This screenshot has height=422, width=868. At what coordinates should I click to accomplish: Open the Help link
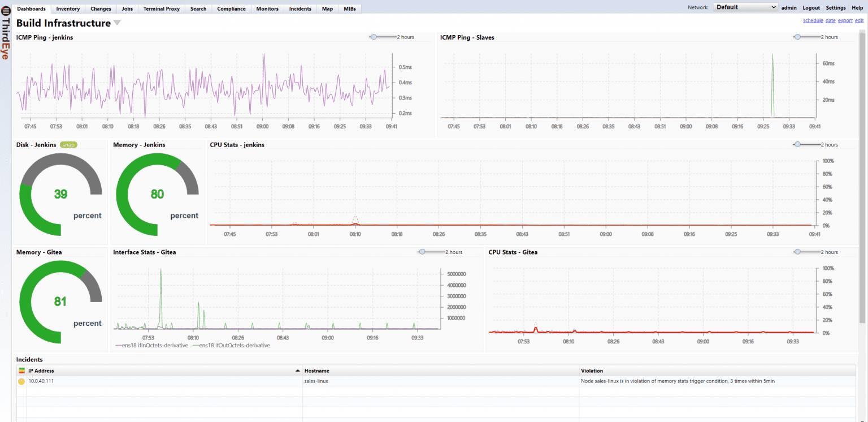pyautogui.click(x=857, y=8)
